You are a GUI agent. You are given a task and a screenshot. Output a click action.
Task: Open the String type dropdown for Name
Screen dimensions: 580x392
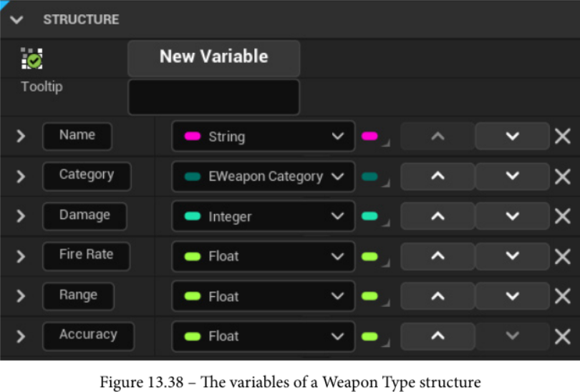(263, 136)
